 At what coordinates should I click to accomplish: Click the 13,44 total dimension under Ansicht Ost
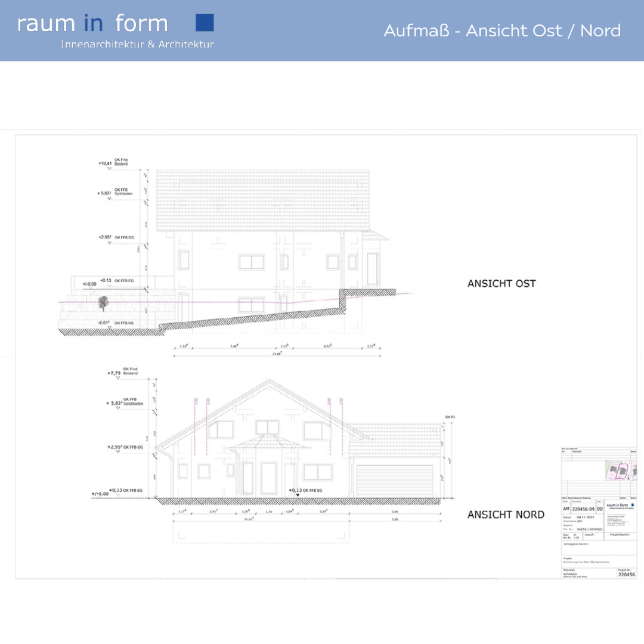(x=277, y=354)
